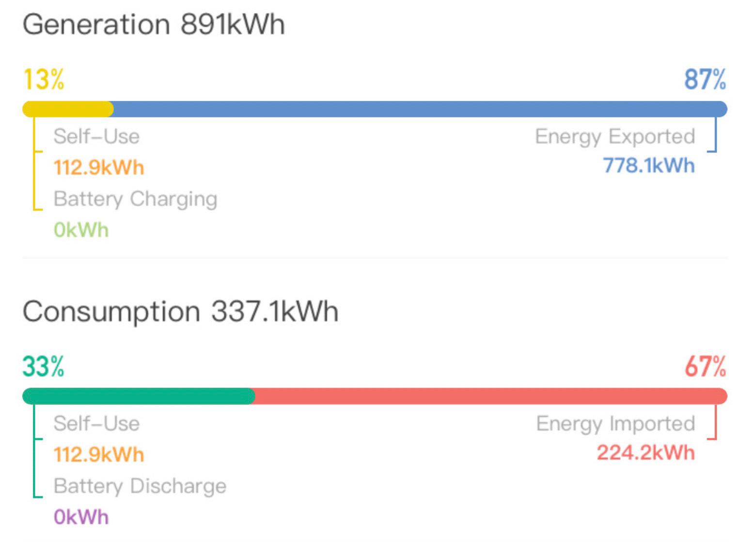This screenshot has height=542, width=756.
Task: Select the Battery Discharge label
Action: 140,486
